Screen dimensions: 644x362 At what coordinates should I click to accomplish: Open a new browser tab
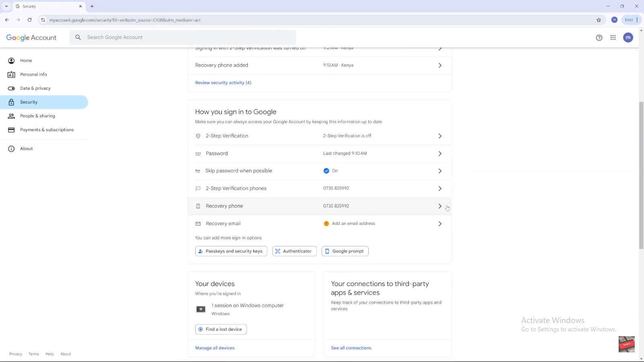[92, 6]
